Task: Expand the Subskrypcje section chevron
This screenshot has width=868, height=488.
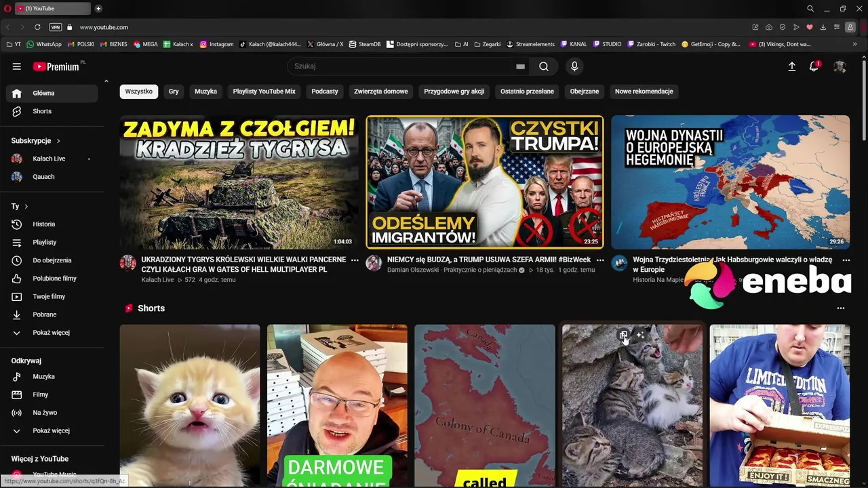Action: point(58,141)
